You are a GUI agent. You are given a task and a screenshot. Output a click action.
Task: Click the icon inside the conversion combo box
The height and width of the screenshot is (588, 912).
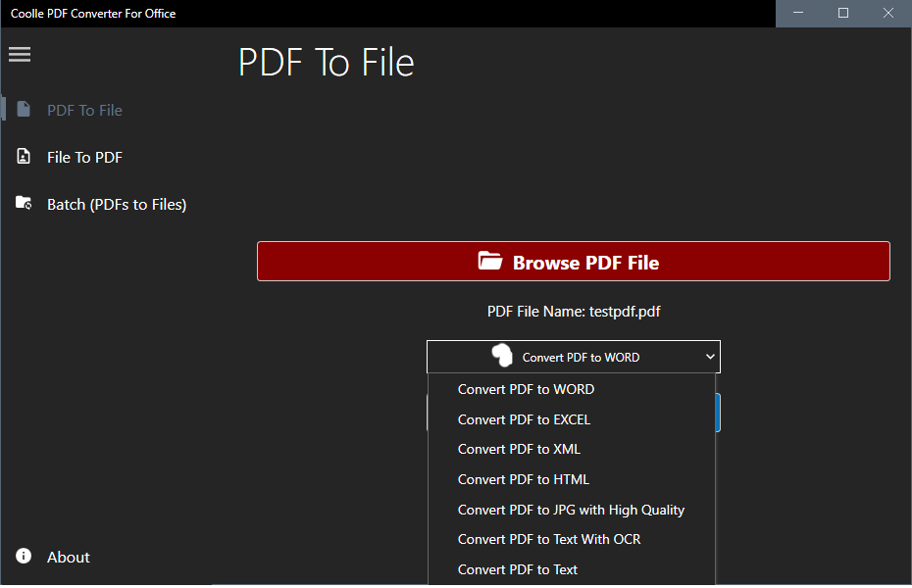502,357
